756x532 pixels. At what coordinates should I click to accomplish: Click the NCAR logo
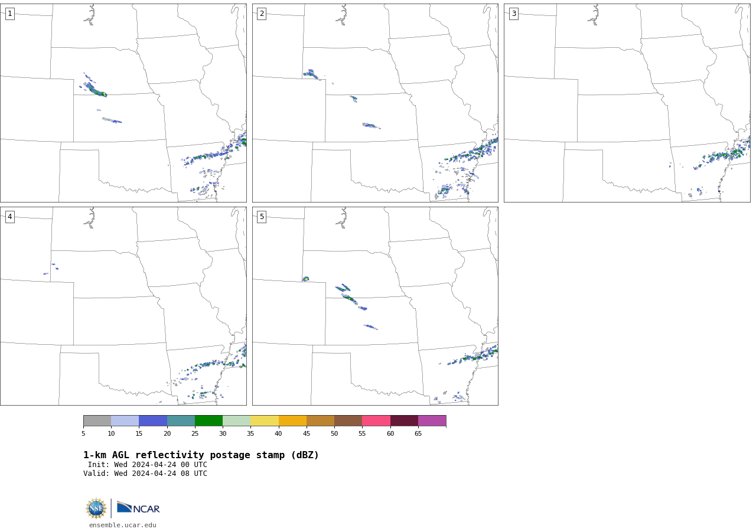tap(138, 508)
